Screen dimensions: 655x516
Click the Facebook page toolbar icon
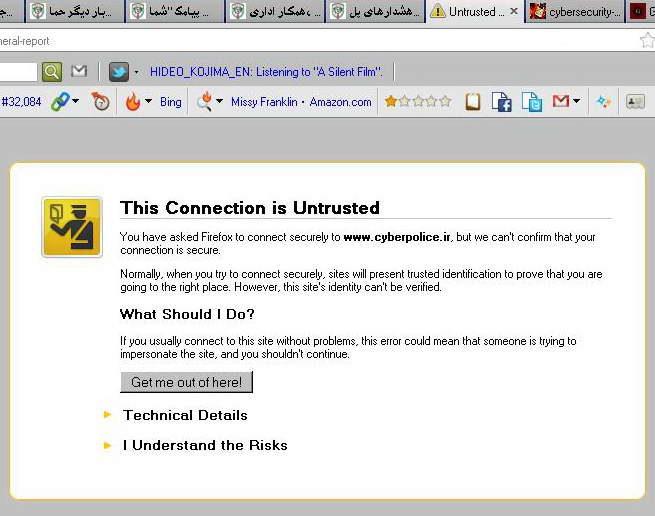click(x=502, y=102)
